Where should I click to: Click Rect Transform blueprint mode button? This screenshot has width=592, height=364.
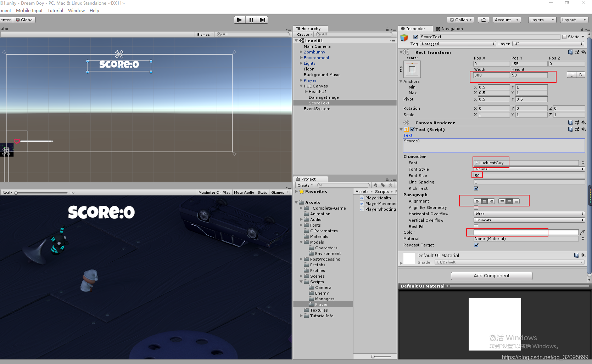pos(571,75)
